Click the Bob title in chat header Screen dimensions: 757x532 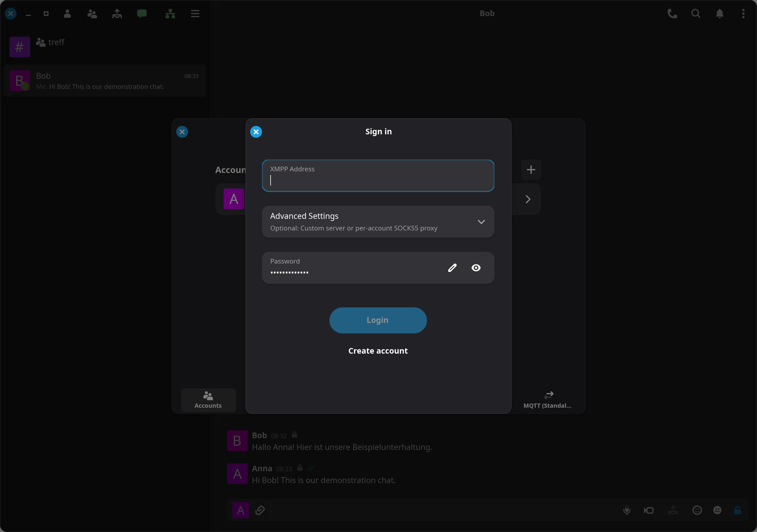(x=487, y=13)
